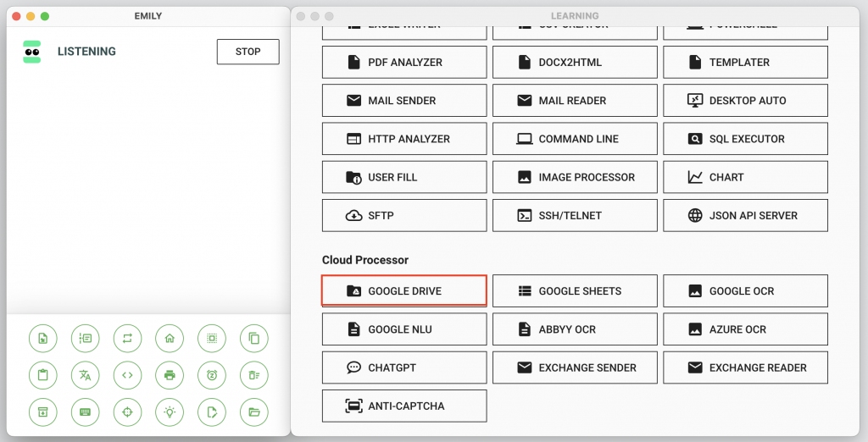Click the LISTENING status text
Image resolution: width=868 pixels, height=442 pixels.
87,52
